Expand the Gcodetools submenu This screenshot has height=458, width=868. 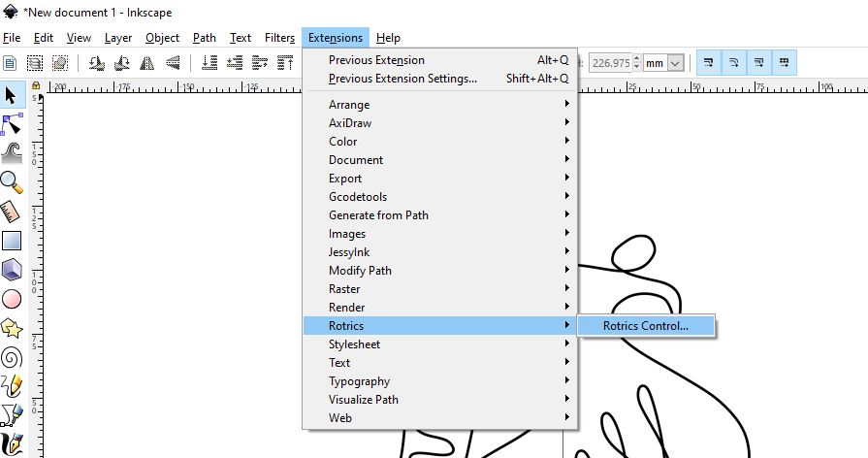point(440,197)
